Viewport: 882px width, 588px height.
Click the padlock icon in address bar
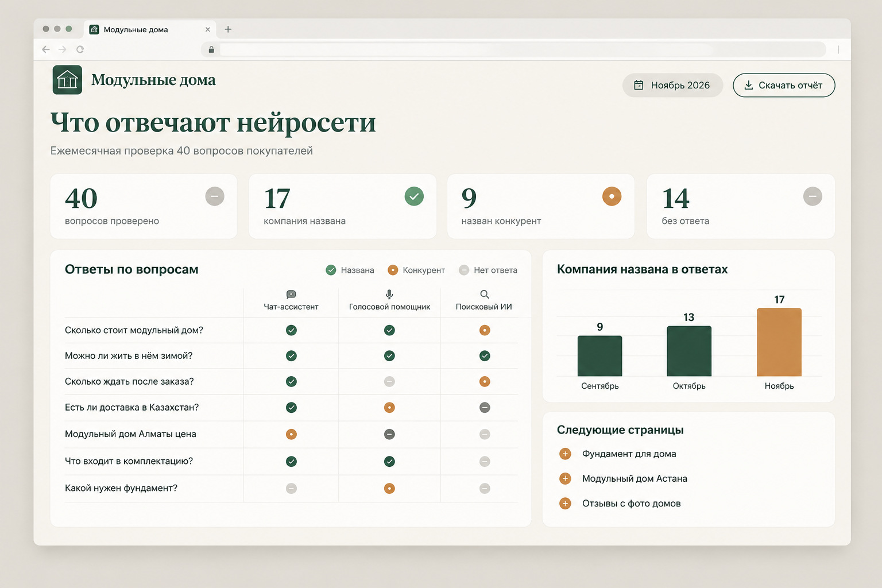point(211,49)
